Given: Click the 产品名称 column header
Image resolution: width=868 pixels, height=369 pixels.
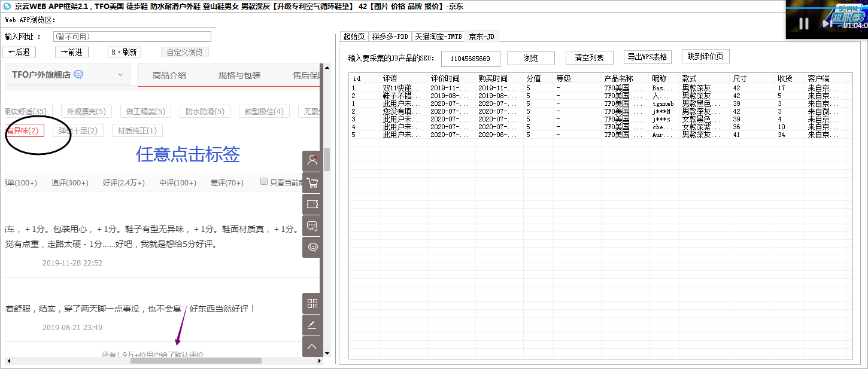Looking at the screenshot, I should click(x=625, y=78).
